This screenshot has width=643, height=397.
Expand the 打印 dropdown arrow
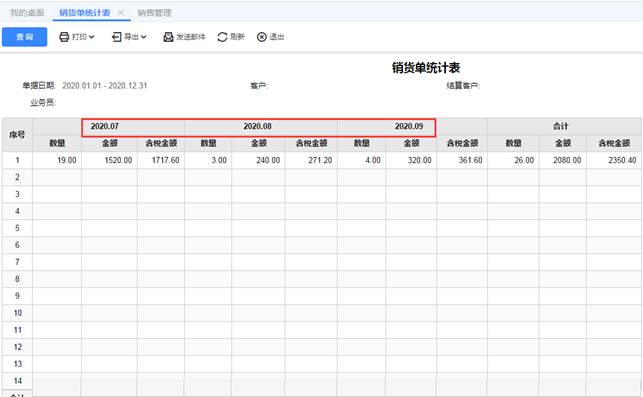pos(91,37)
